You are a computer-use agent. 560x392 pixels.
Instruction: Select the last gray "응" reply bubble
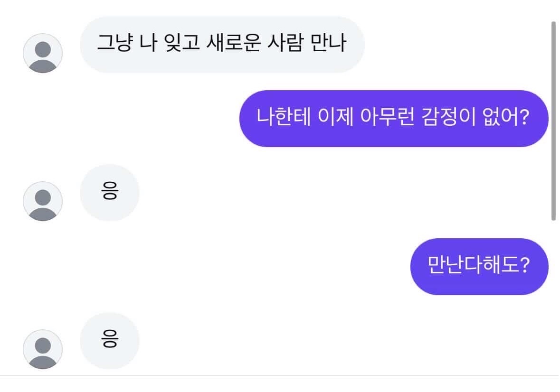pos(109,340)
